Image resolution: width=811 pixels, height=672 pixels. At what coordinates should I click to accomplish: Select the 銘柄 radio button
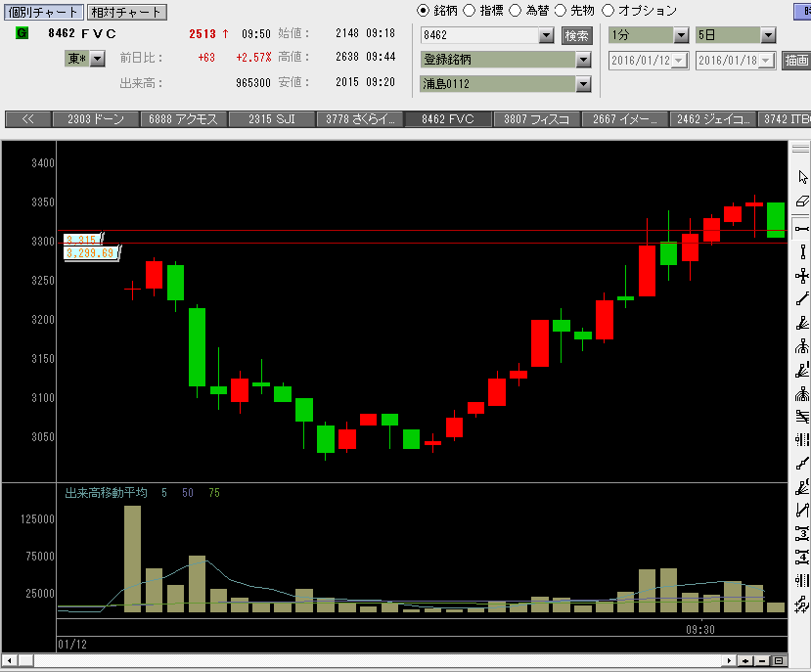pos(423,11)
